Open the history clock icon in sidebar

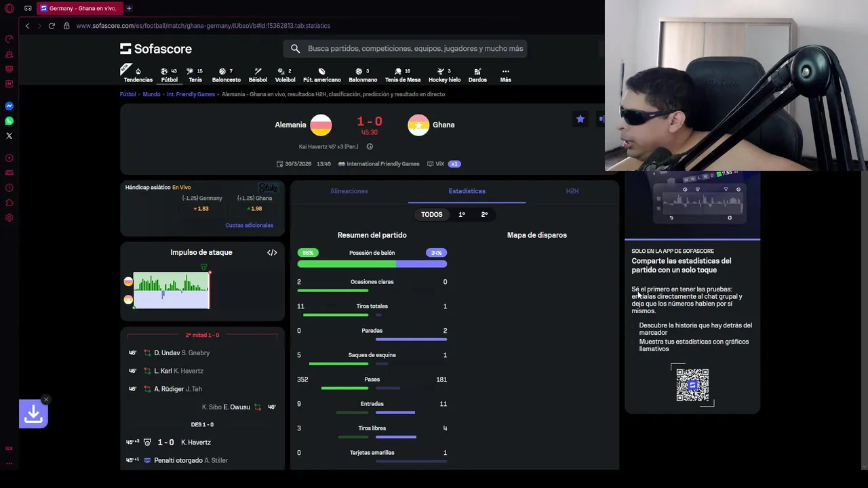pos(9,188)
